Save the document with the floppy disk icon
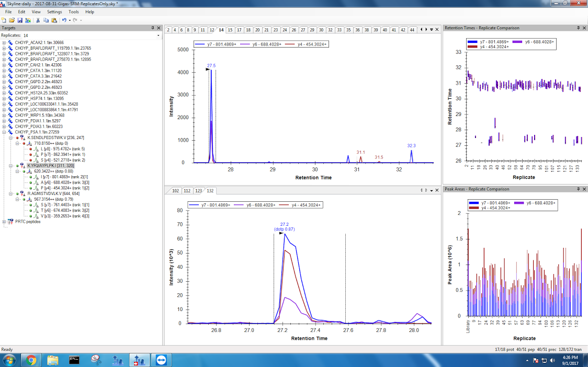Image resolution: width=588 pixels, height=367 pixels. pos(19,20)
